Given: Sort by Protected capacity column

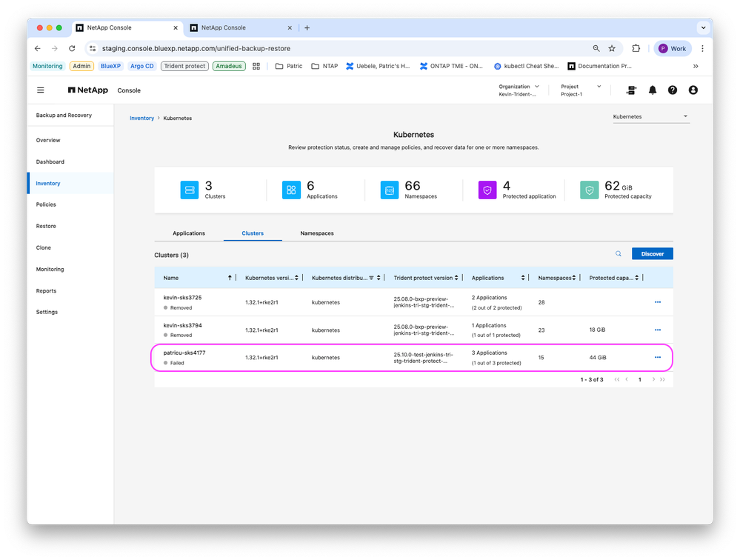Looking at the screenshot, I should (x=636, y=278).
